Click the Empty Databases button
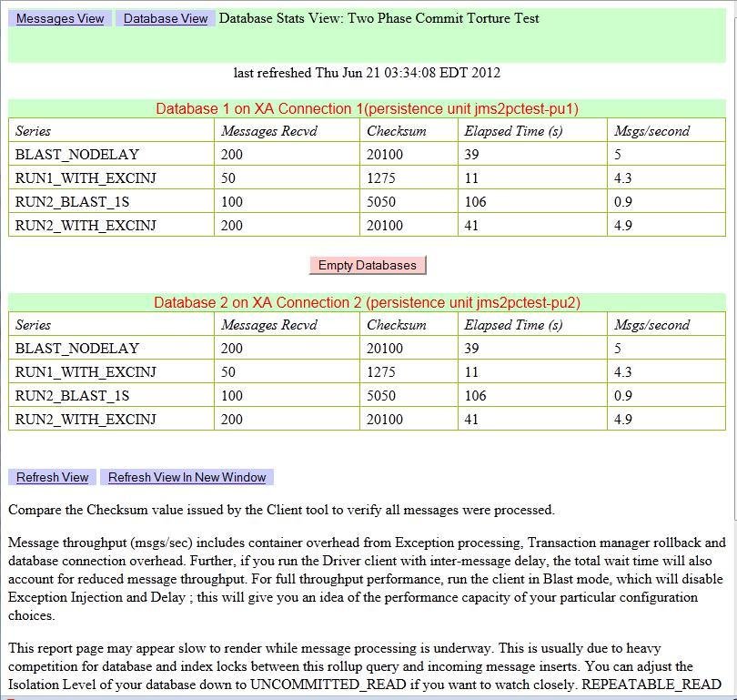This screenshot has height=700, width=737. coord(368,265)
